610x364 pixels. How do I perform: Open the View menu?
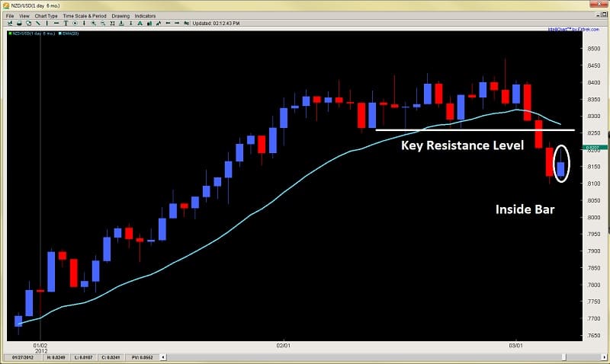click(24, 16)
